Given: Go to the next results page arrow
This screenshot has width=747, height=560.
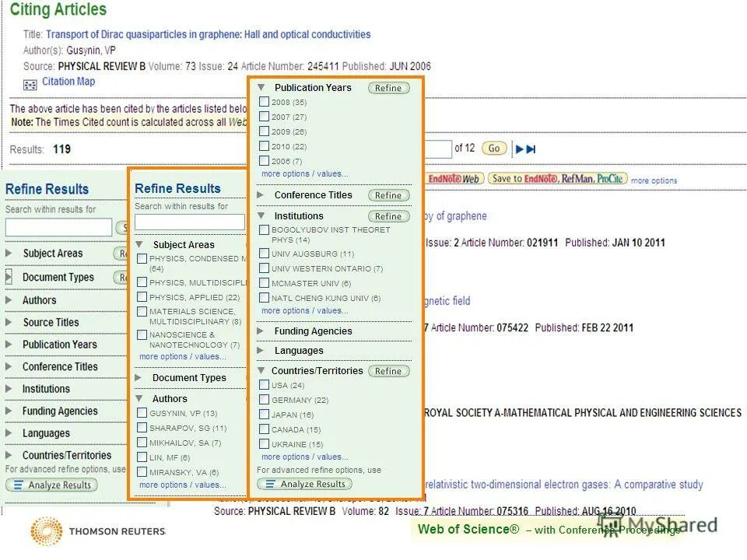Looking at the screenshot, I should click(x=519, y=148).
